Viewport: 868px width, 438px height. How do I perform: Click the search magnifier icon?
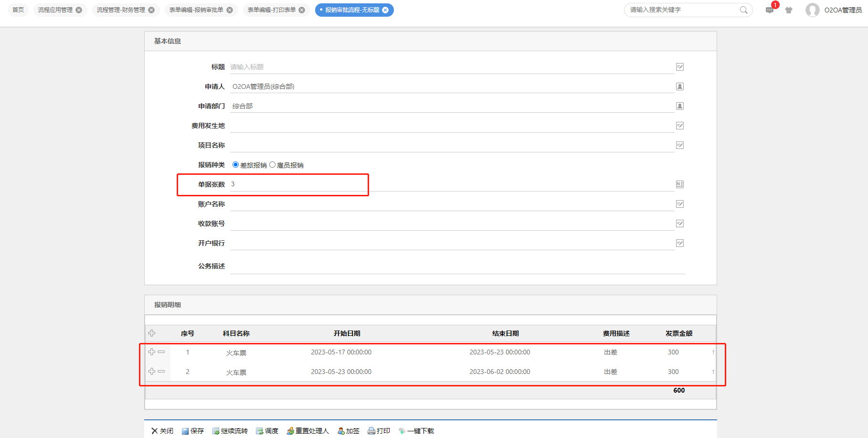(x=743, y=10)
